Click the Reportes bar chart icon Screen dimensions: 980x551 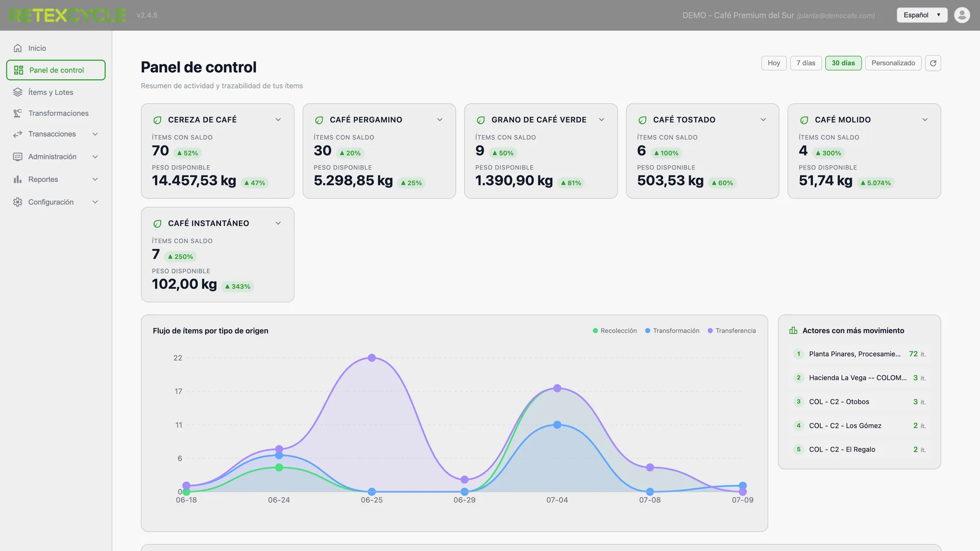[x=18, y=180]
